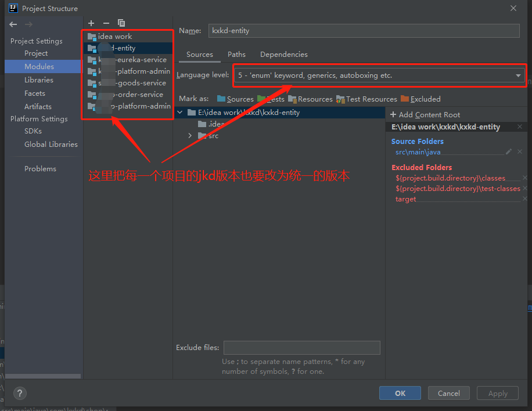The width and height of the screenshot is (532, 411).
Task: Click the OK button
Action: (x=400, y=393)
